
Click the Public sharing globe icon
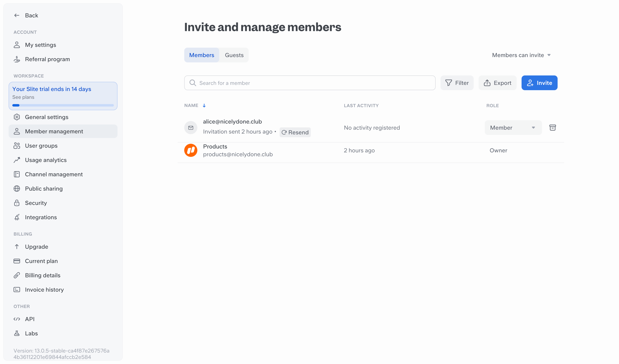click(x=17, y=188)
